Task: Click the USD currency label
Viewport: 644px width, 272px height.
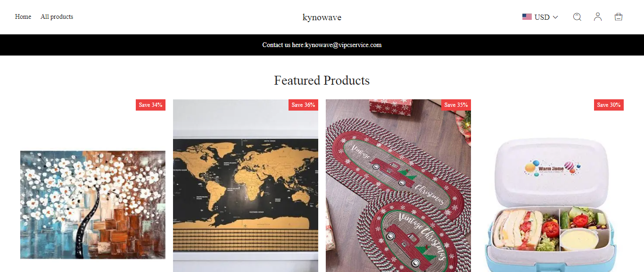Action: [x=542, y=17]
